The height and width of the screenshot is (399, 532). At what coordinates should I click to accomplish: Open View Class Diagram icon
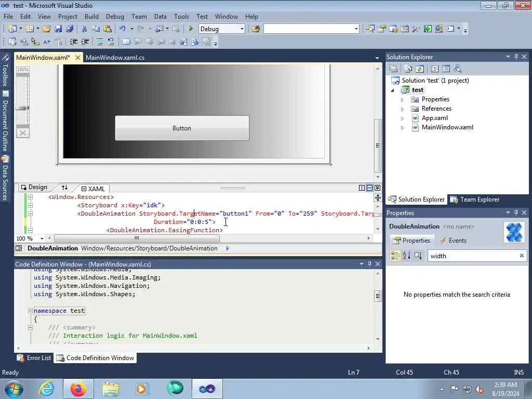pyautogui.click(x=458, y=69)
